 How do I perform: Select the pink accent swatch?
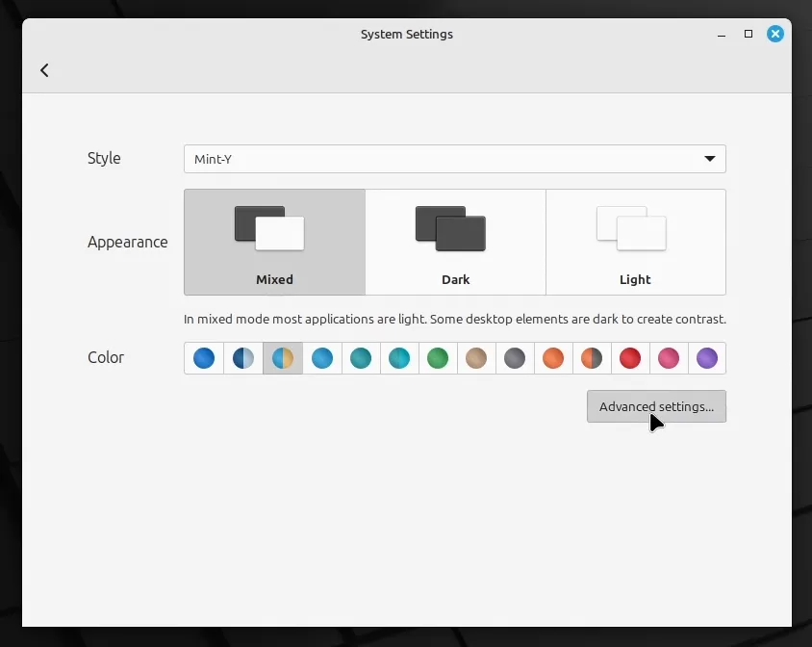(669, 357)
